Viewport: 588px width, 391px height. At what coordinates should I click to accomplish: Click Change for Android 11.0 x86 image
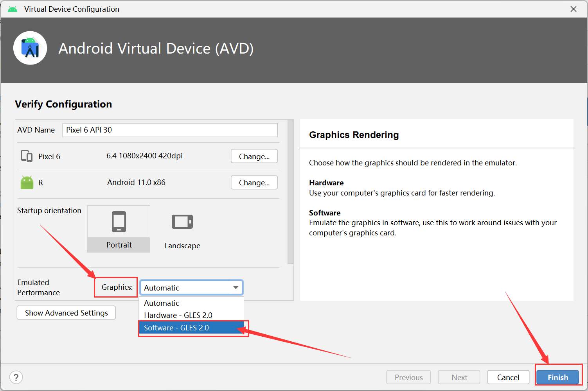click(x=254, y=182)
